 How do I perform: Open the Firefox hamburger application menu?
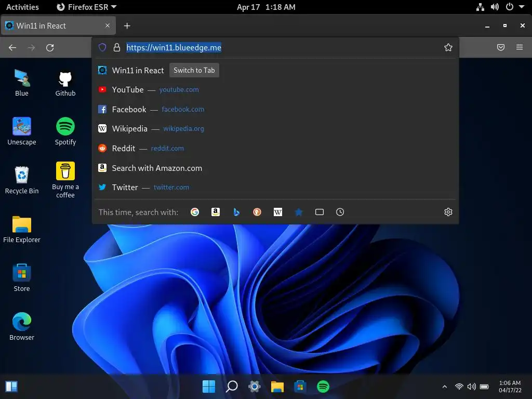[x=520, y=47]
